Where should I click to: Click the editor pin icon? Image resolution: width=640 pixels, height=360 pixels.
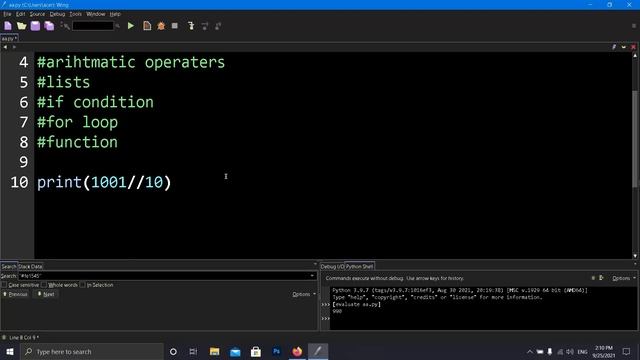tap(614, 47)
